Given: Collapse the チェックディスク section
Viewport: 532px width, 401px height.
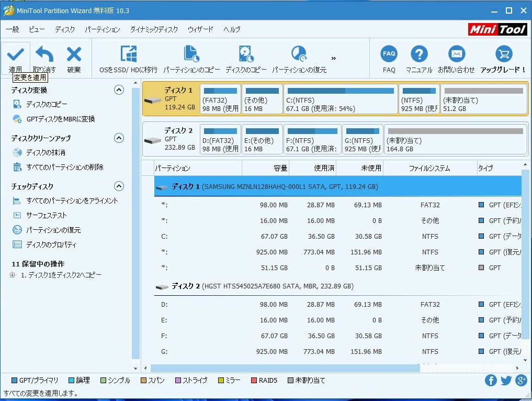Looking at the screenshot, I should point(119,186).
